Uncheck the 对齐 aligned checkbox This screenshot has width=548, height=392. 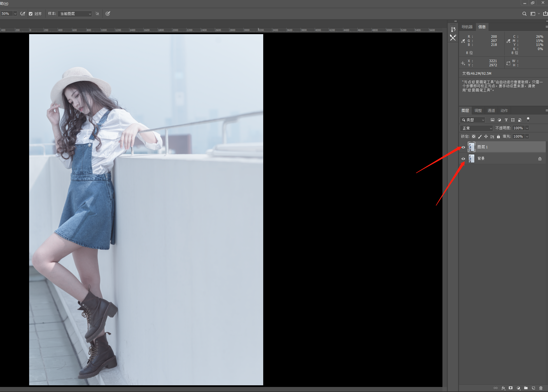click(31, 14)
